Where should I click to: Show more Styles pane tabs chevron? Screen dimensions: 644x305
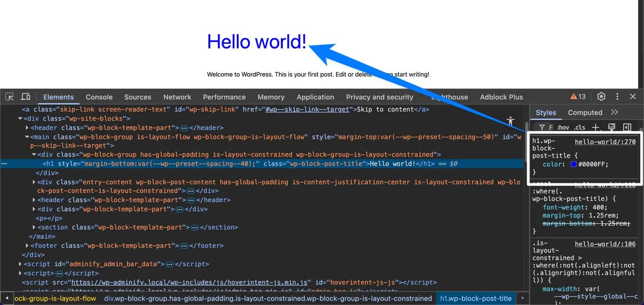[x=615, y=112]
